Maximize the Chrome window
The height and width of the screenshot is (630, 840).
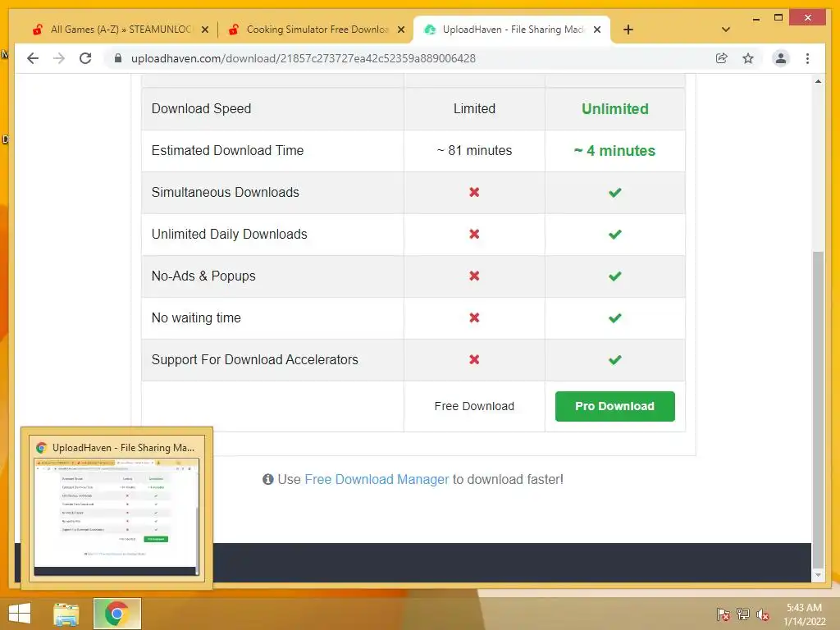778,18
